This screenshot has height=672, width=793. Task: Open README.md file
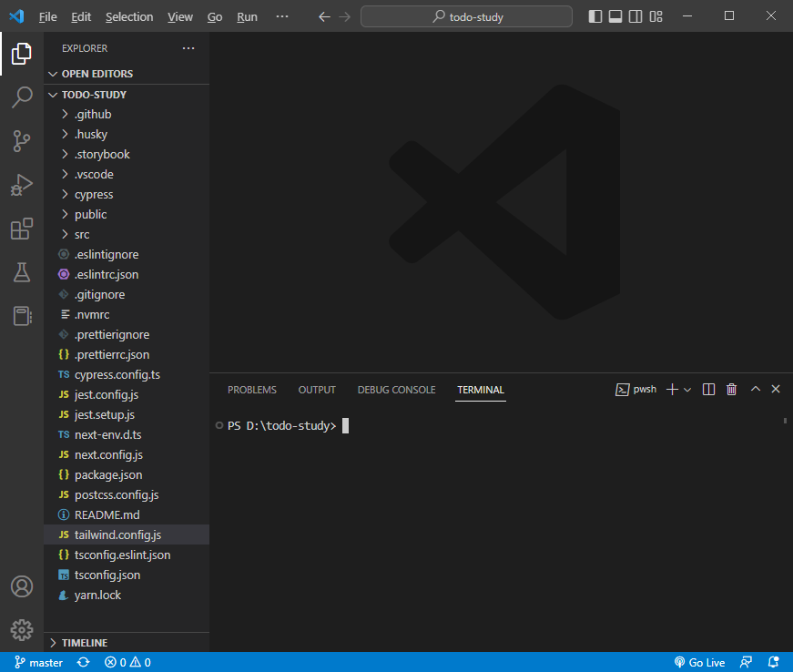click(x=127, y=514)
